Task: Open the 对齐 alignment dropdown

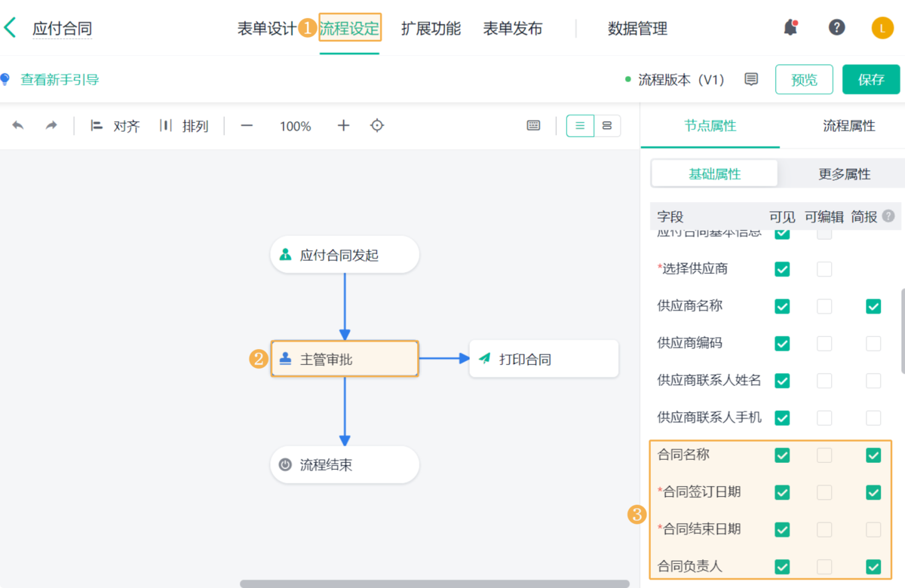Action: (115, 126)
